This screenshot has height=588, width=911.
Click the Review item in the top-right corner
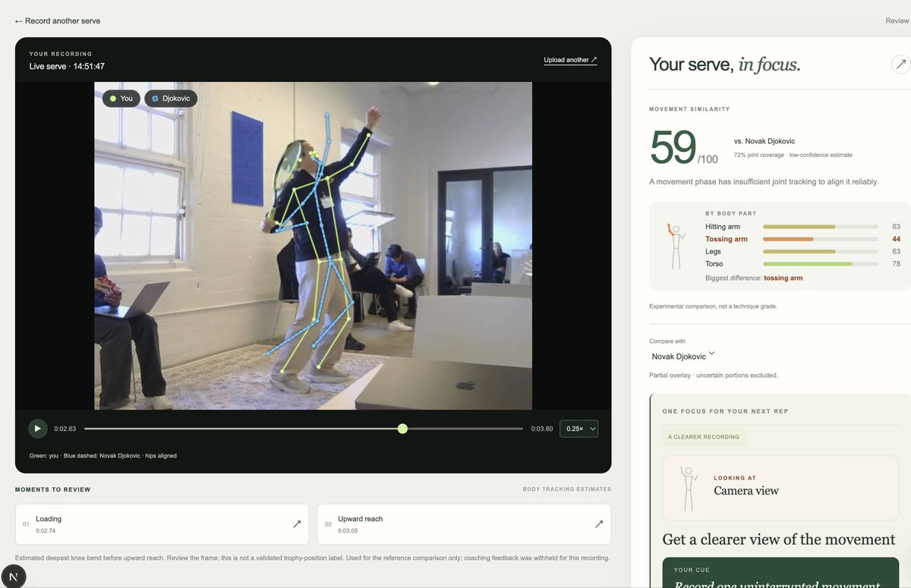pyautogui.click(x=897, y=21)
